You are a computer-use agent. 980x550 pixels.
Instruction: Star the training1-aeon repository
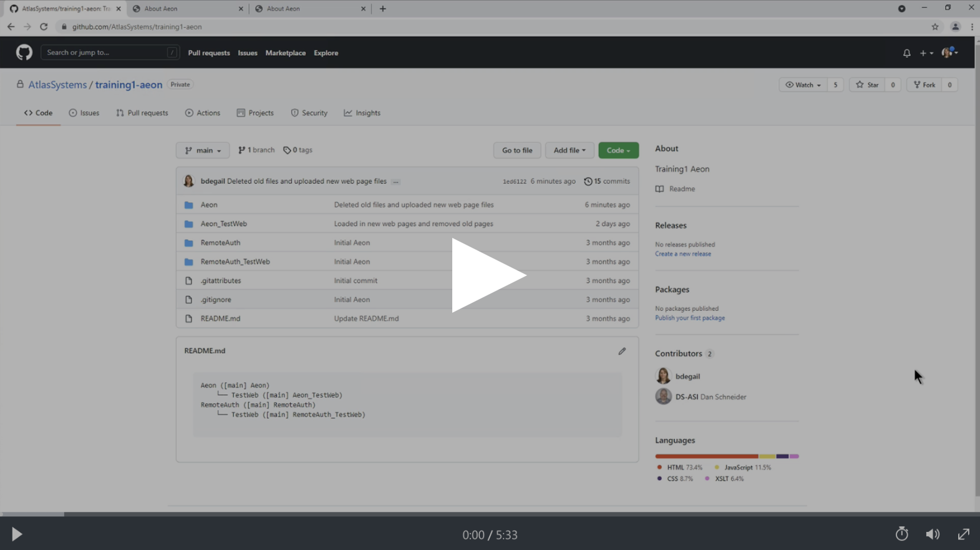coord(868,85)
